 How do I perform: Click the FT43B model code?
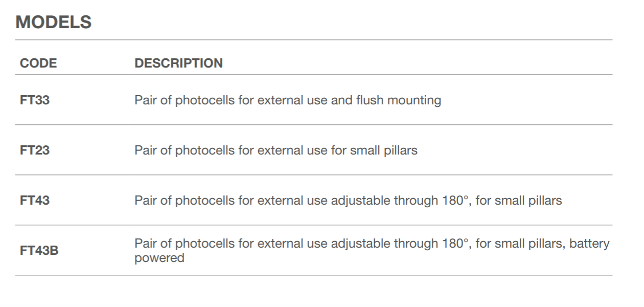point(39,251)
